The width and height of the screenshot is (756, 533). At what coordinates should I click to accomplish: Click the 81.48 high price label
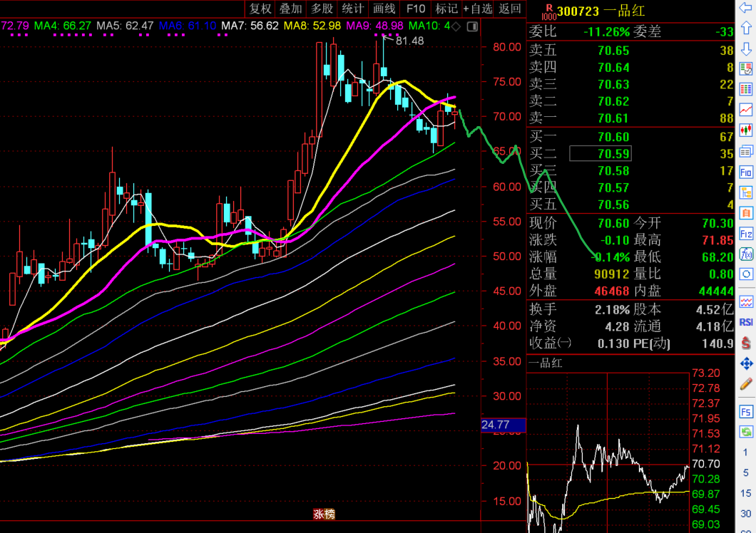point(410,41)
